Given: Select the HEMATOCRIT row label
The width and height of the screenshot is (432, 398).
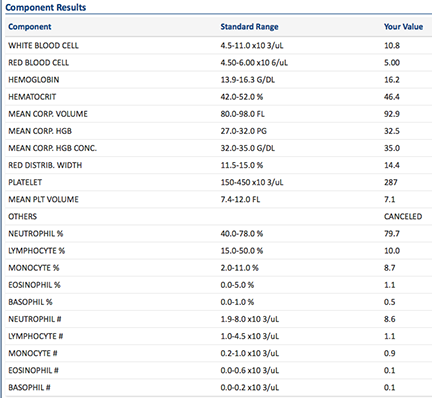Looking at the screenshot, I should [32, 97].
